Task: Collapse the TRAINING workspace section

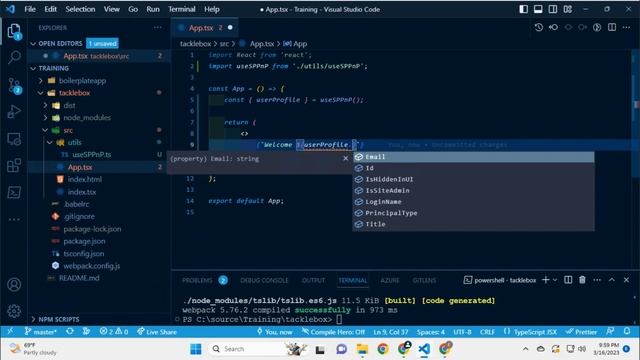Action: coord(33,69)
